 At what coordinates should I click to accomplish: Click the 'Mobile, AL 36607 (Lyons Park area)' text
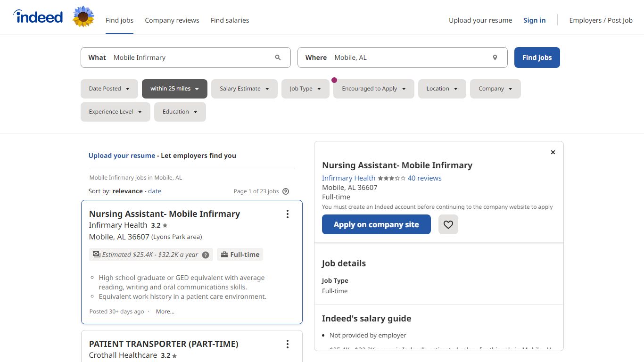tap(146, 237)
